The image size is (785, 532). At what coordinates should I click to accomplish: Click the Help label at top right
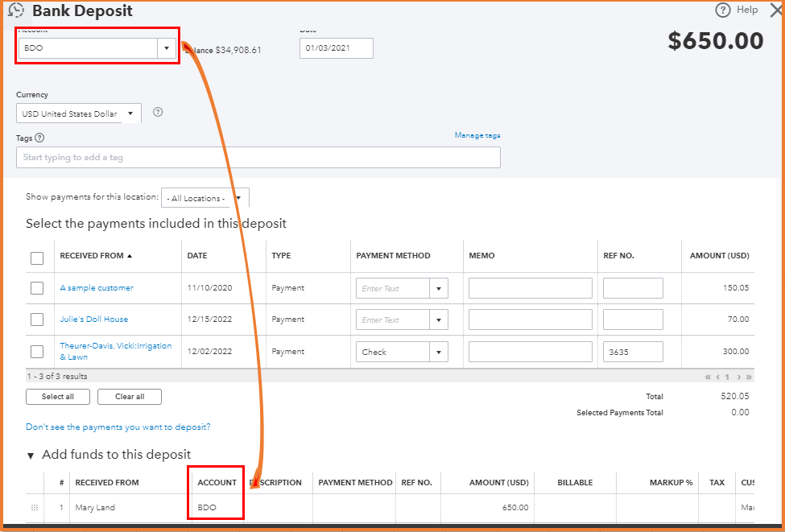747,10
